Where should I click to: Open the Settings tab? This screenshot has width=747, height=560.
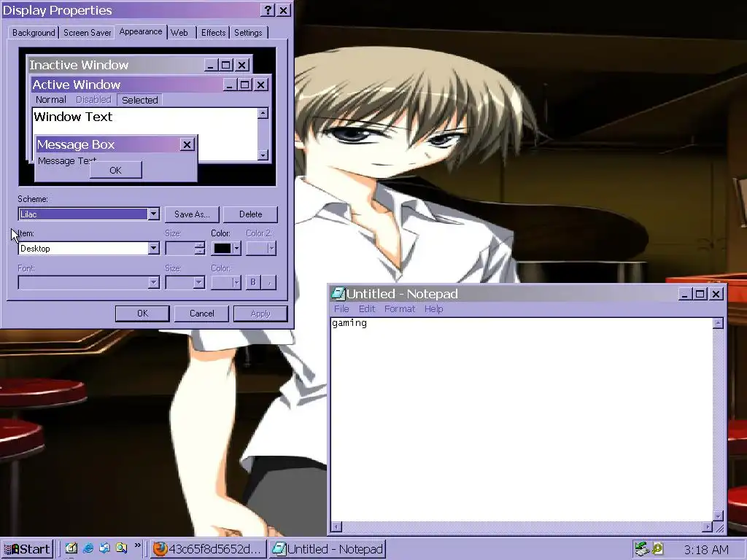point(248,32)
